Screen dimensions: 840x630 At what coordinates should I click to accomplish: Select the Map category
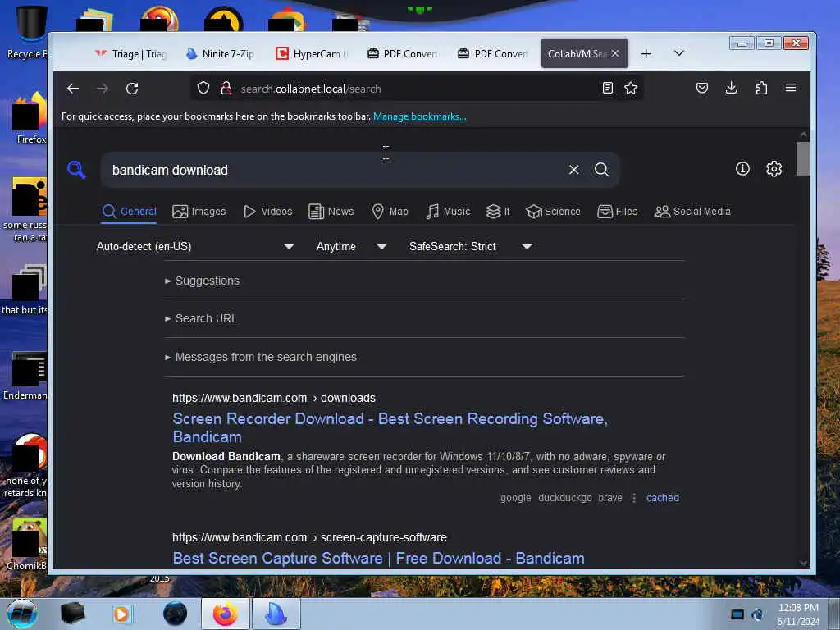(390, 211)
